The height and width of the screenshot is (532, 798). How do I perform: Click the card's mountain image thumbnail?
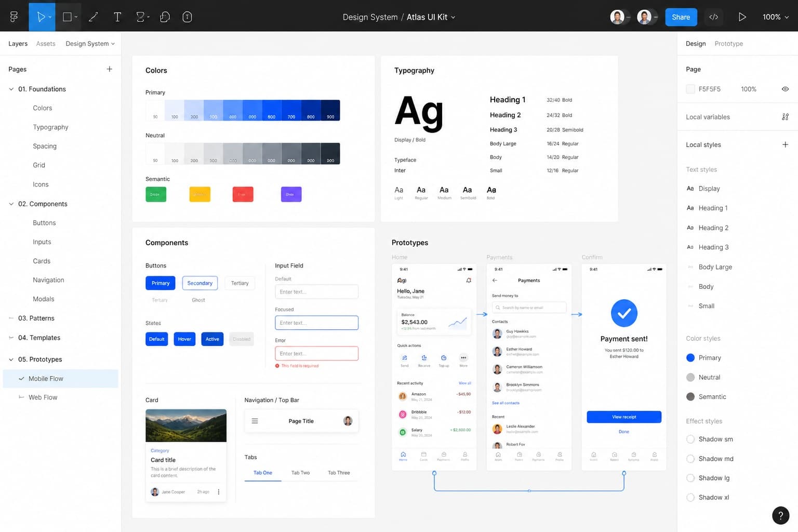point(186,425)
